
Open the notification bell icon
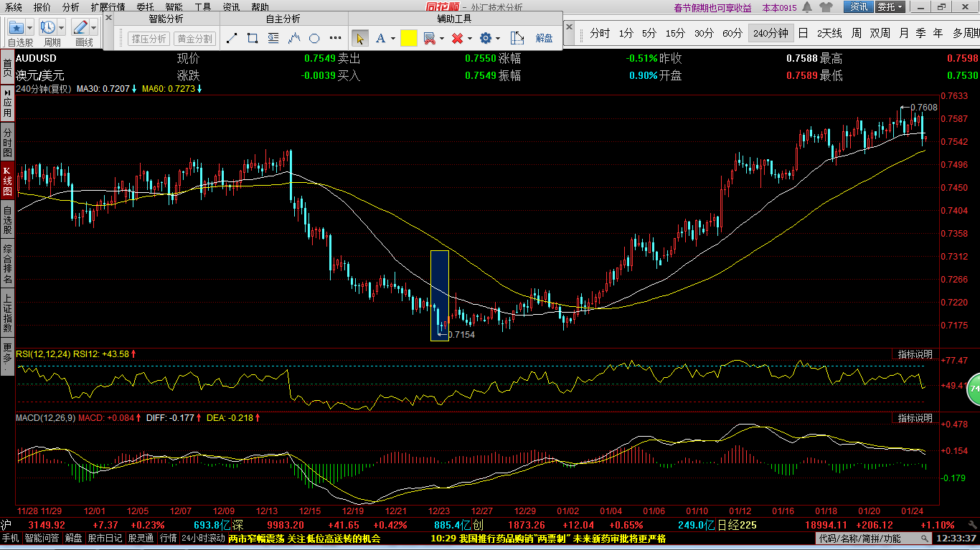[x=807, y=7]
